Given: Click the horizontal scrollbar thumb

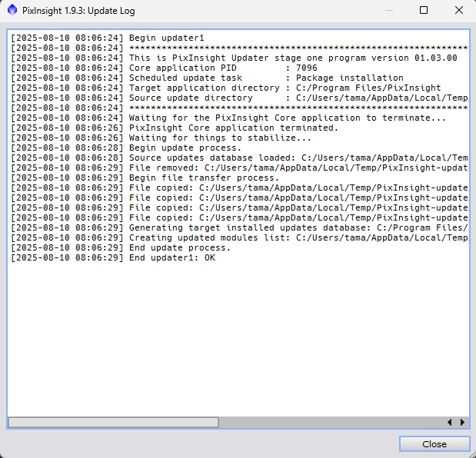Looking at the screenshot, I should point(113,422).
